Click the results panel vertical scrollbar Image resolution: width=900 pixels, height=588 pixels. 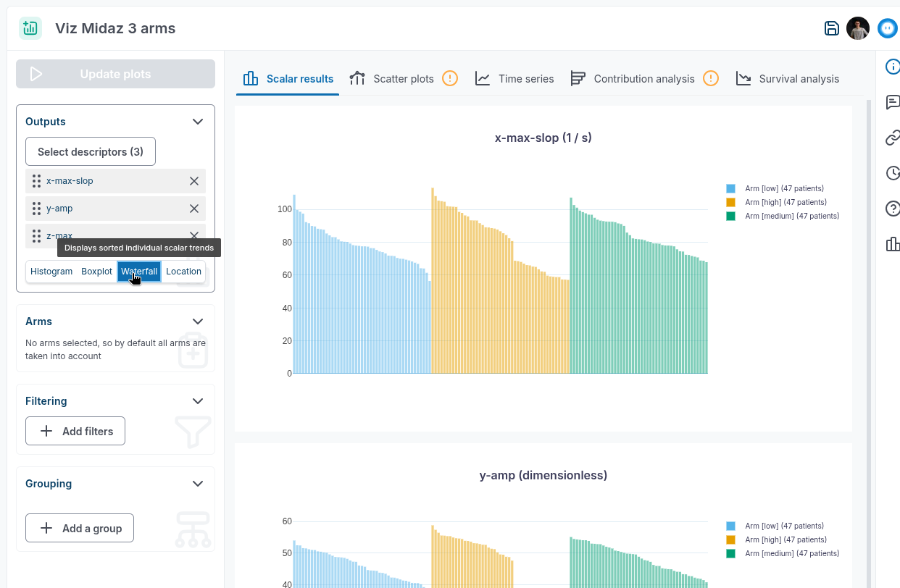[869, 344]
